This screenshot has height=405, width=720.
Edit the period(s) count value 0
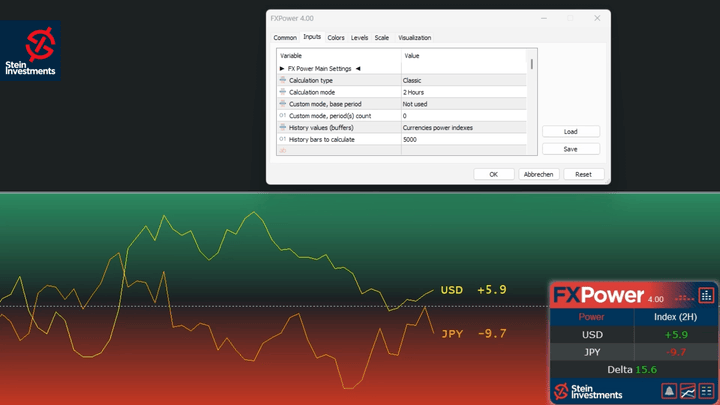[464, 116]
